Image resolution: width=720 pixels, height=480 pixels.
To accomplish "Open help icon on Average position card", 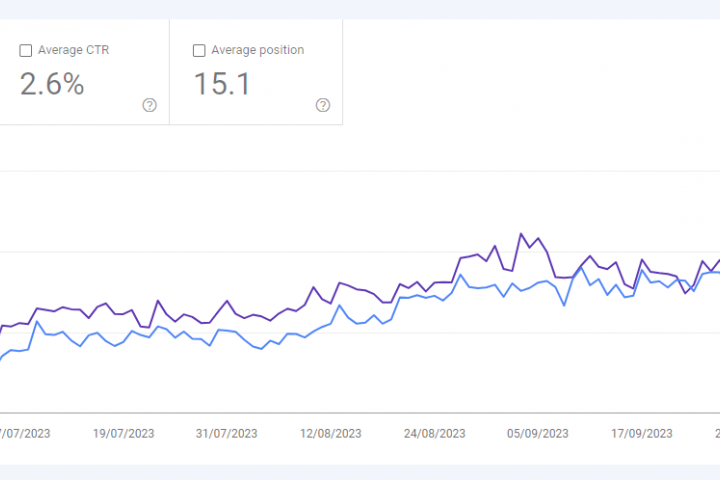I will [322, 105].
